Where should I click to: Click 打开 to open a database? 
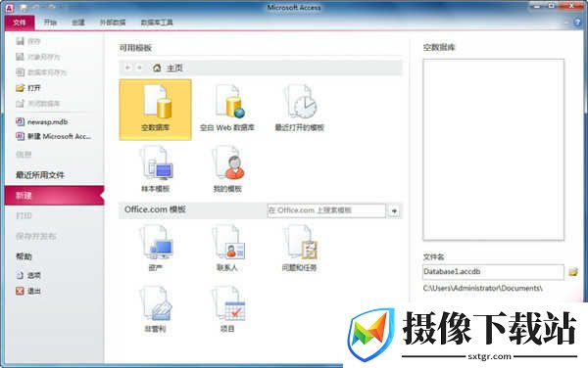coord(28,88)
